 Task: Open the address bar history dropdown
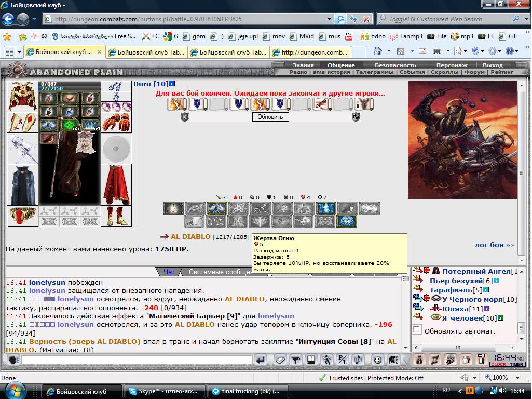click(329, 19)
